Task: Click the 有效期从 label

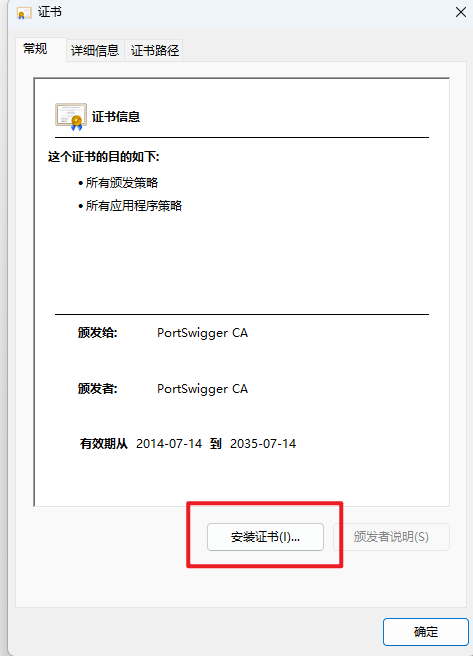Action: click(x=103, y=444)
